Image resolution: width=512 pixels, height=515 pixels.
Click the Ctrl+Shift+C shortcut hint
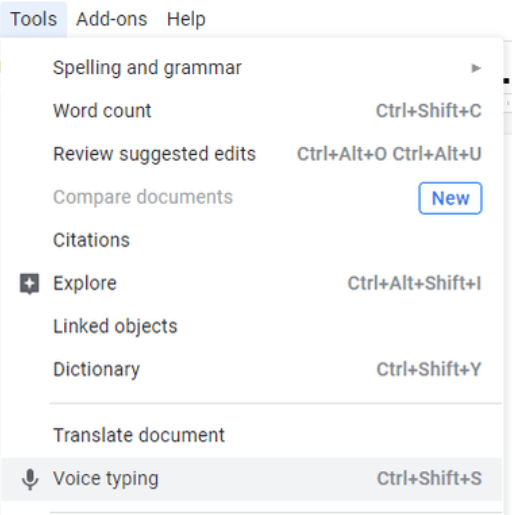pos(429,111)
